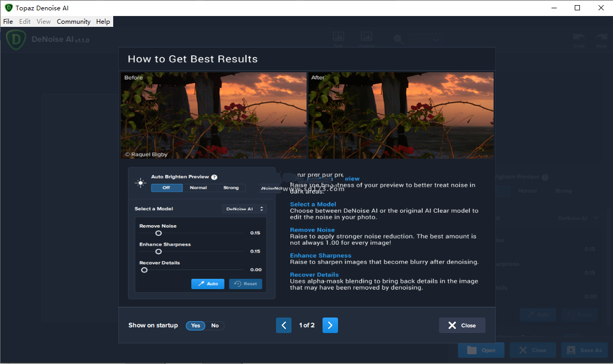The height and width of the screenshot is (364, 613).
Task: Set Auto Brighten Preview to Normal in tutorial
Action: (198, 188)
